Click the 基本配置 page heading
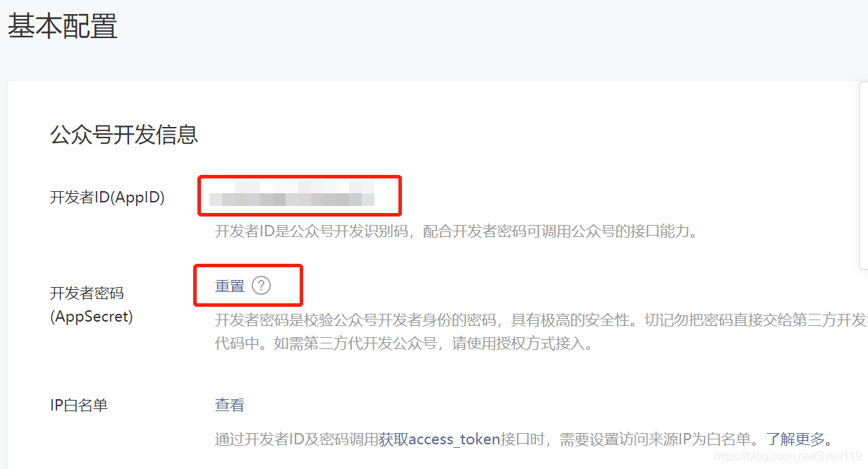Image resolution: width=868 pixels, height=469 pixels. [x=63, y=26]
